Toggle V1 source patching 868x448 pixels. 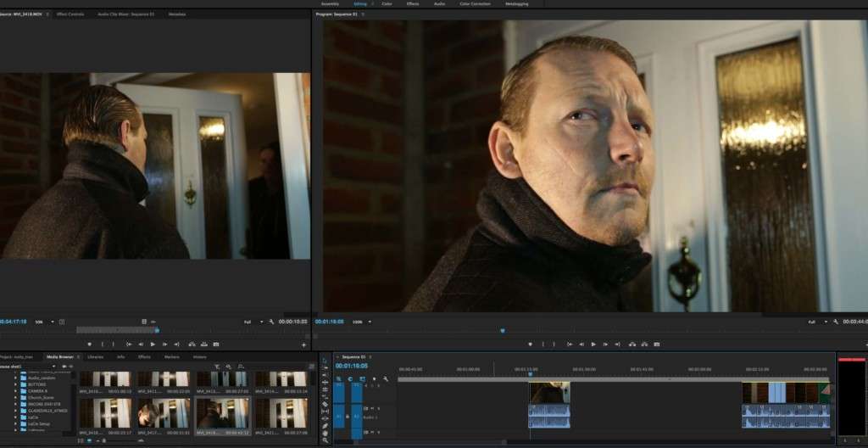point(339,392)
